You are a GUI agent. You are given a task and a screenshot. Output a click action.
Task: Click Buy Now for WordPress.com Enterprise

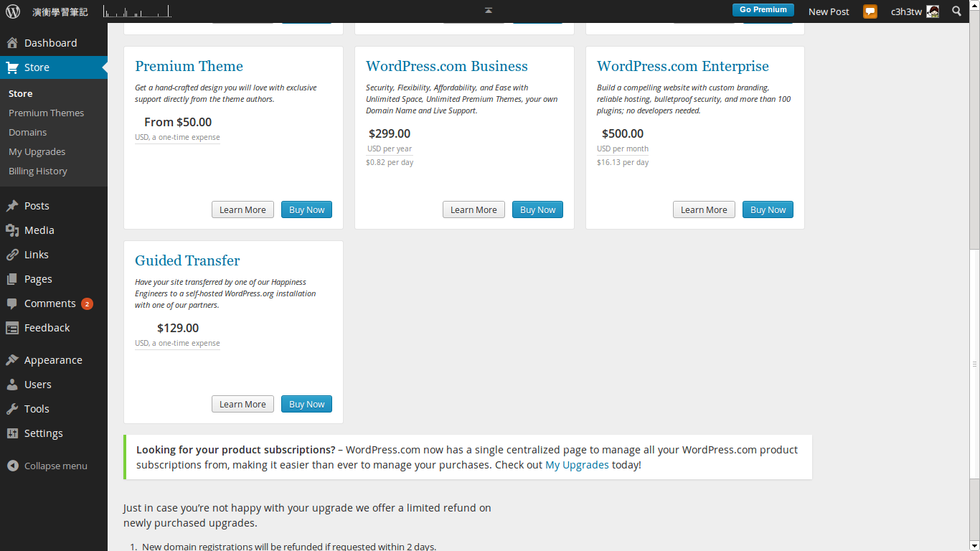[x=768, y=209]
